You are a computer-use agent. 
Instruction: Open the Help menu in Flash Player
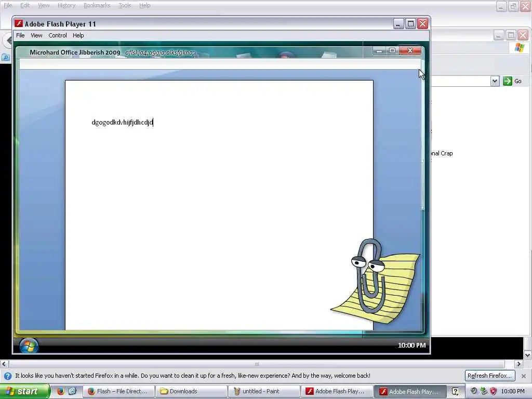click(78, 35)
